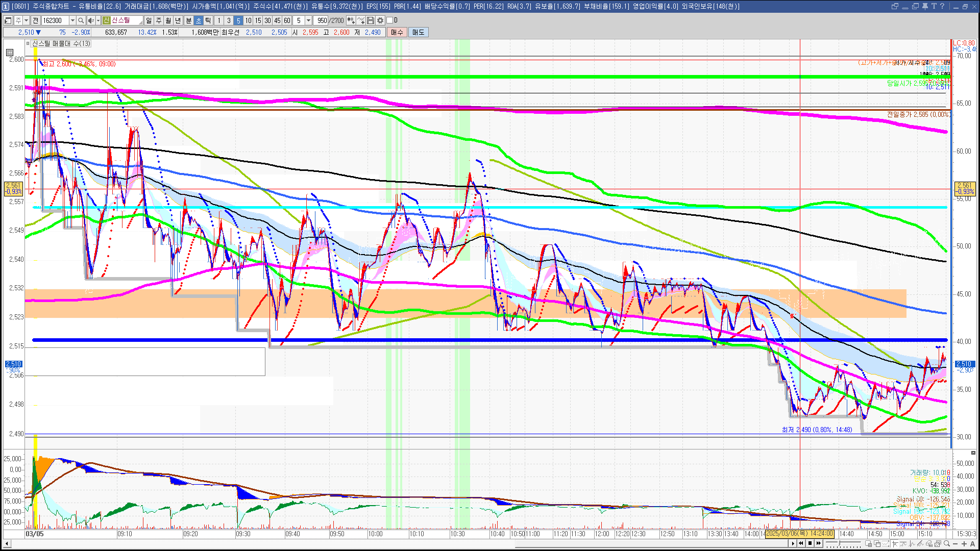Click the save chart floppy disk icon

click(x=371, y=20)
